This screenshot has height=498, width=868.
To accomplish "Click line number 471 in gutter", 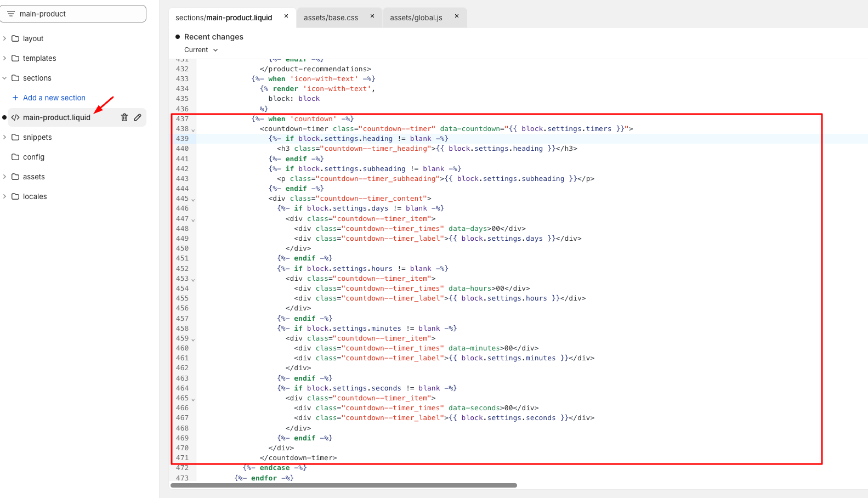I will (182, 458).
